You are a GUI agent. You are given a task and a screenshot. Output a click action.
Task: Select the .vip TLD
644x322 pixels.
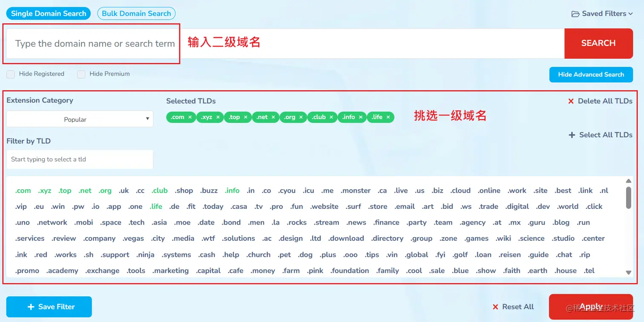point(21,207)
